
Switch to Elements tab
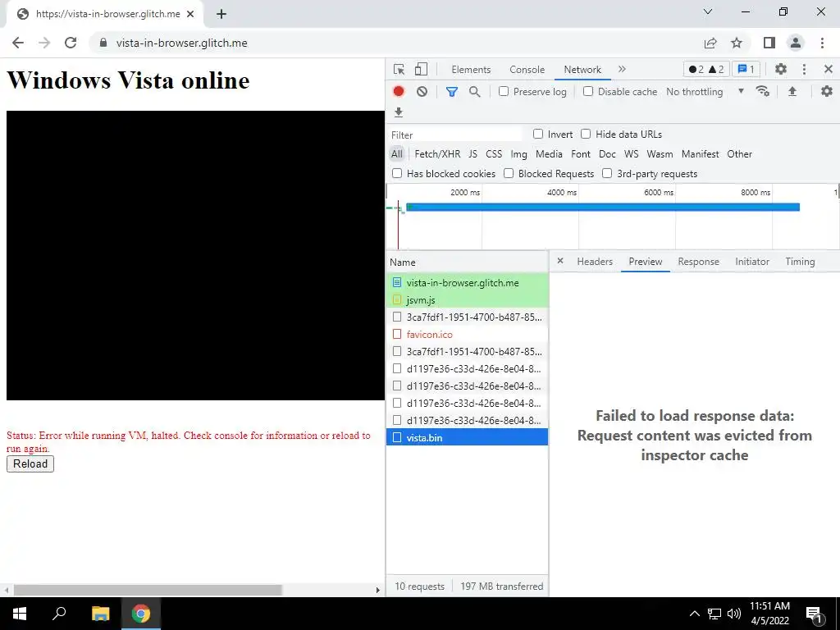471,70
